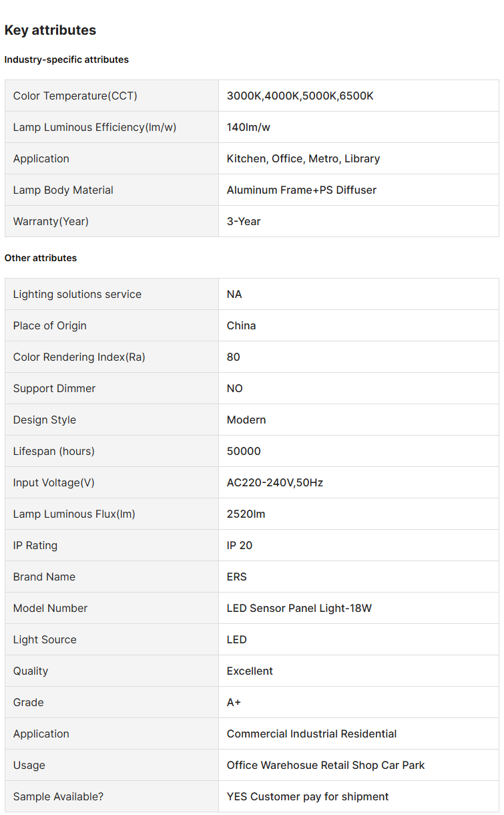Click the "Modern" design style value

pos(246,420)
